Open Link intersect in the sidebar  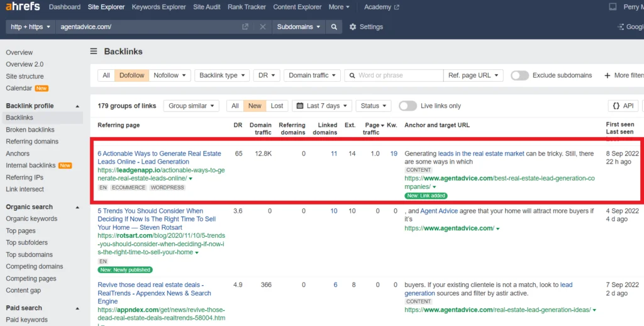pyautogui.click(x=25, y=189)
